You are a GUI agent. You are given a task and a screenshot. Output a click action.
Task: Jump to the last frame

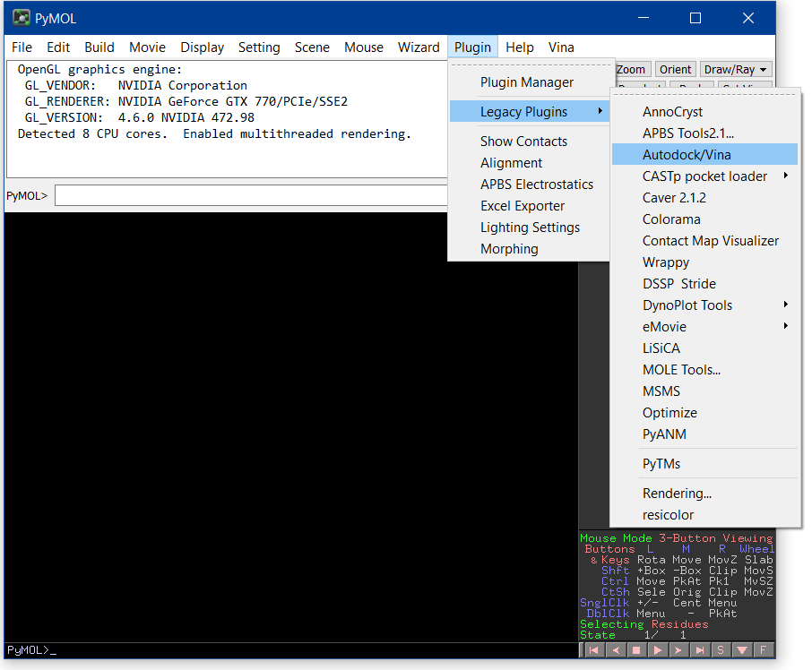(700, 650)
